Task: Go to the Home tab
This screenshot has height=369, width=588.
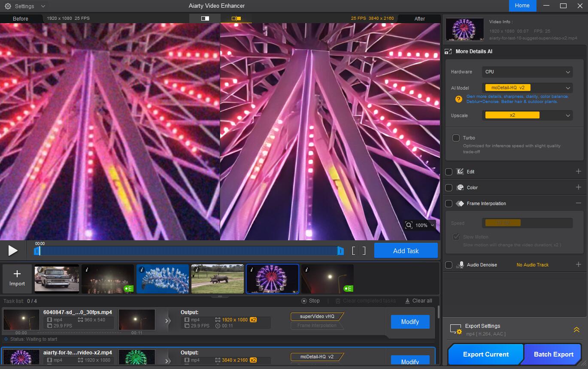Action: [522, 6]
